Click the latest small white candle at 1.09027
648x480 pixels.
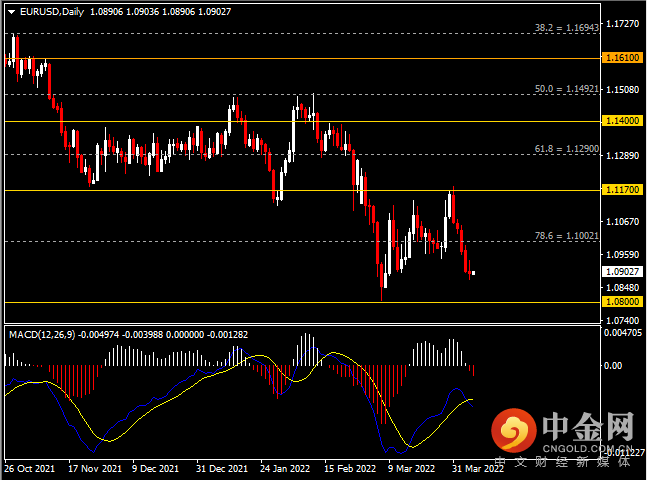(473, 273)
